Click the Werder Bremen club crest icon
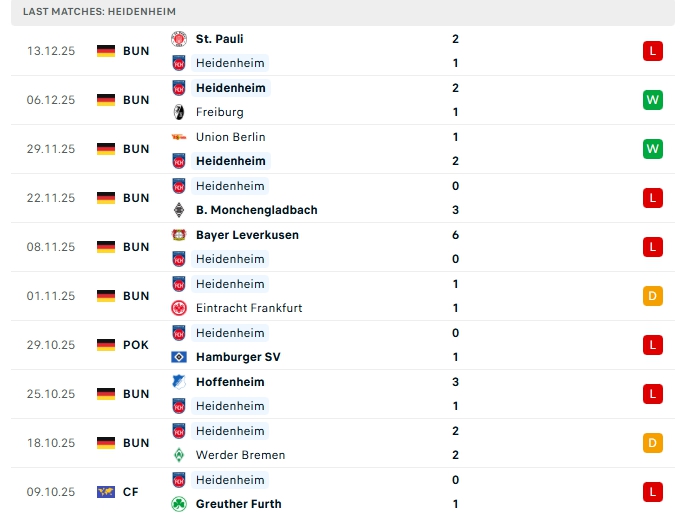Viewport: 682px width, 516px height. tap(179, 455)
